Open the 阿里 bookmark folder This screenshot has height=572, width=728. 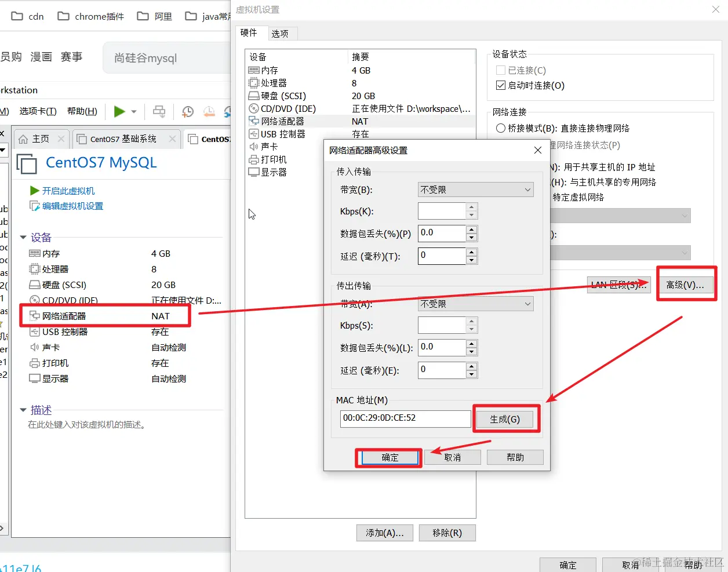point(155,16)
